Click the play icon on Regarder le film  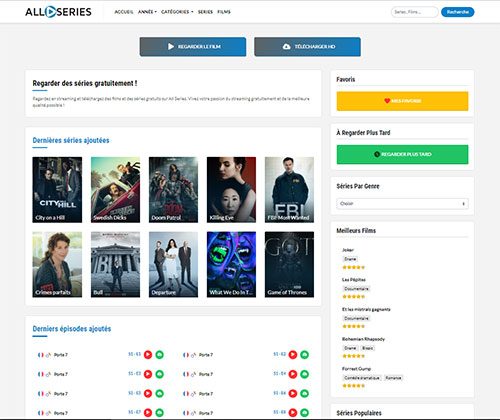pyautogui.click(x=171, y=46)
